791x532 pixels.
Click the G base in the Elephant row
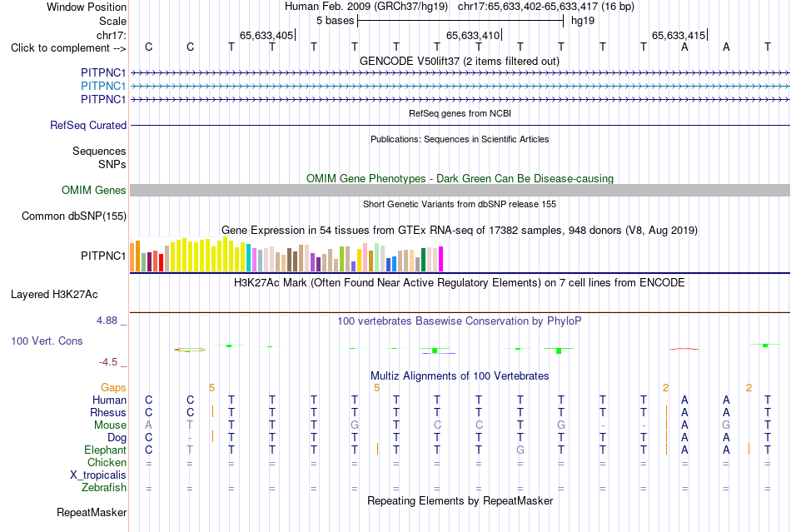pos(520,450)
